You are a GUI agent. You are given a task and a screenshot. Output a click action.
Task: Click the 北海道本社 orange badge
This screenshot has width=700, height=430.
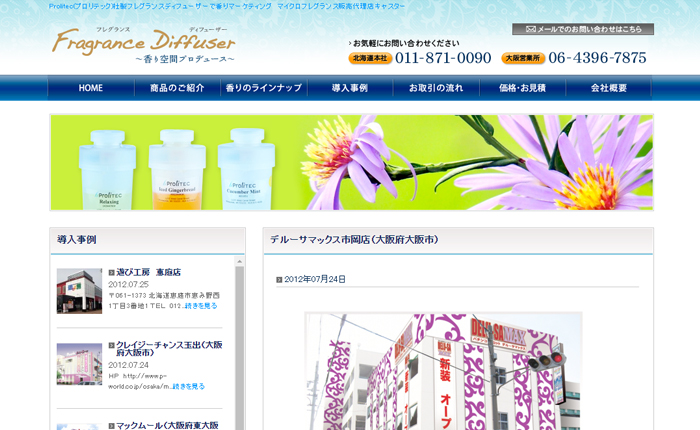coord(370,58)
